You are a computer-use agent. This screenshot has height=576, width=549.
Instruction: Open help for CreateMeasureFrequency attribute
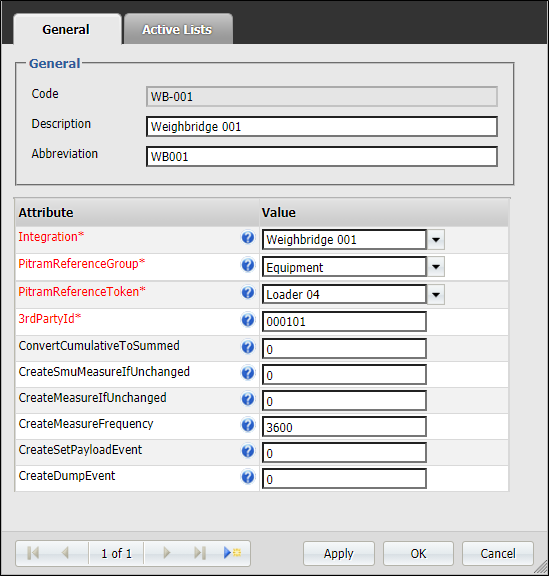(x=248, y=425)
